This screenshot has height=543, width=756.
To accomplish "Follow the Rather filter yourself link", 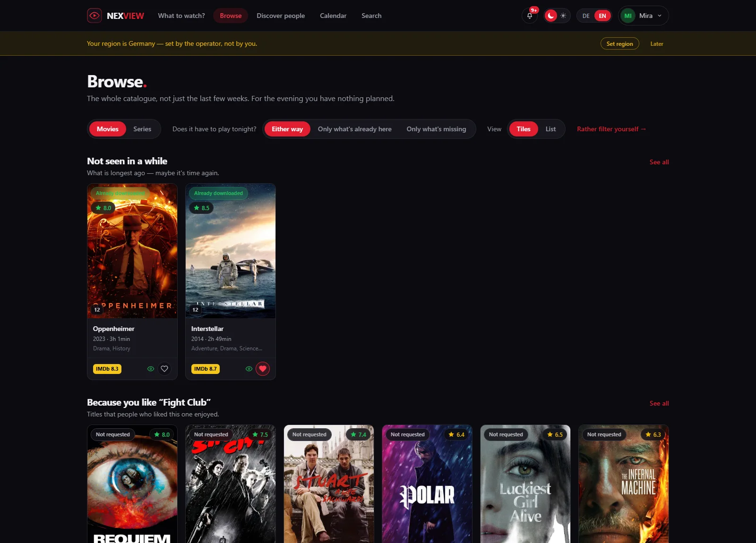I will (611, 129).
